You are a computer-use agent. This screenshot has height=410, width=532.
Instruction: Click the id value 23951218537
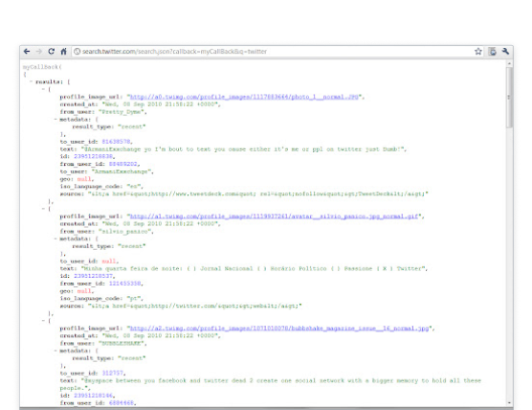(94, 276)
